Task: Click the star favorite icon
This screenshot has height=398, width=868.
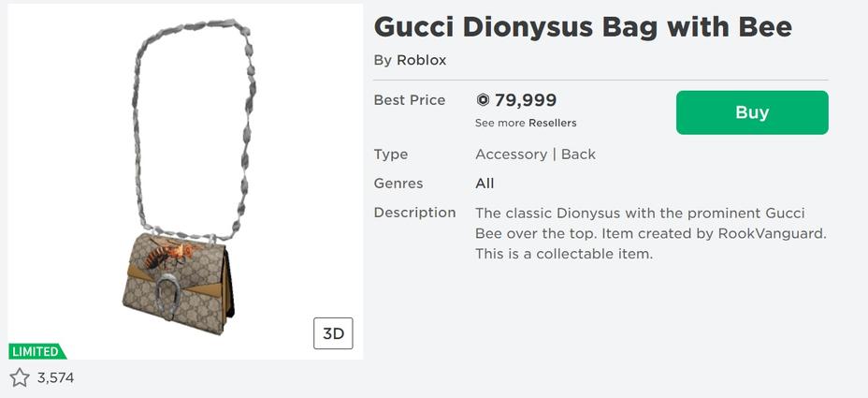Action: [20, 378]
